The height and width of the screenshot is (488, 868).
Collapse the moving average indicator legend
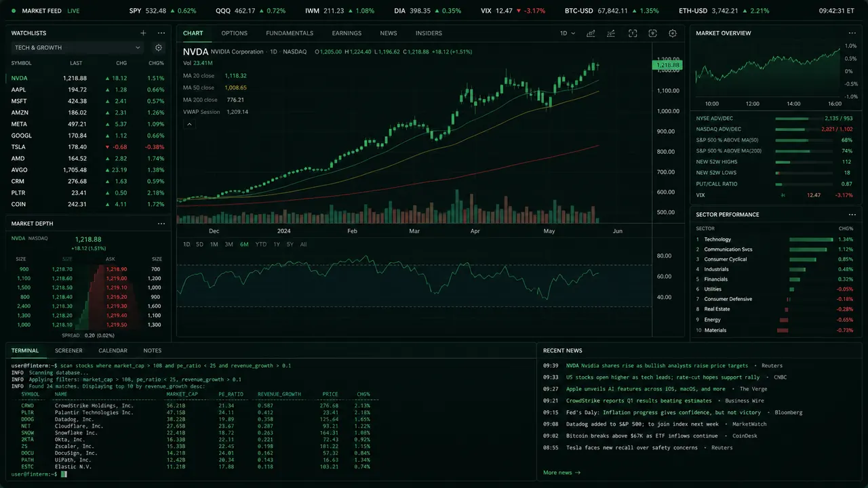(x=189, y=124)
